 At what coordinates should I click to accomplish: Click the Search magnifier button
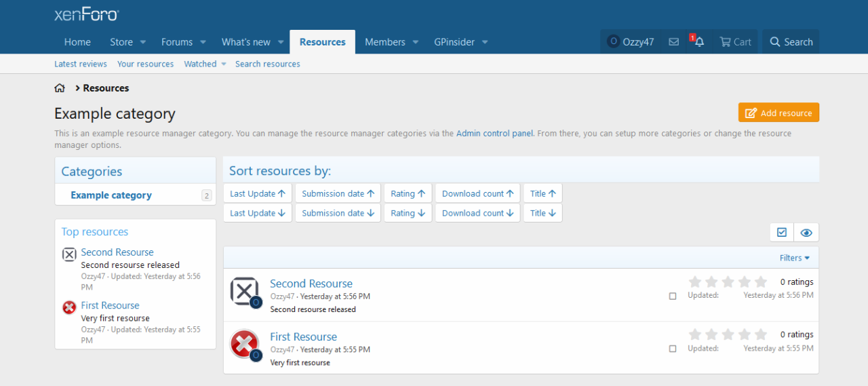click(791, 42)
